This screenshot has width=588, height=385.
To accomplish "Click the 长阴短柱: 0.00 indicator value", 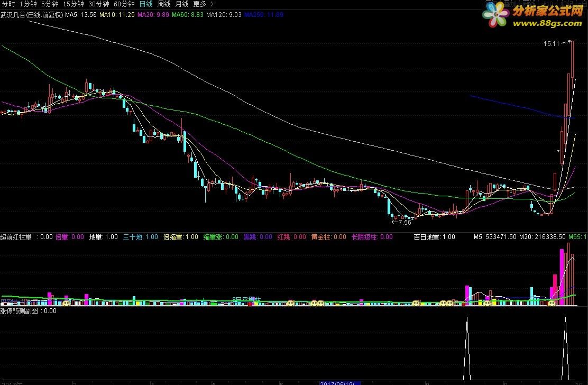I will [x=372, y=237].
